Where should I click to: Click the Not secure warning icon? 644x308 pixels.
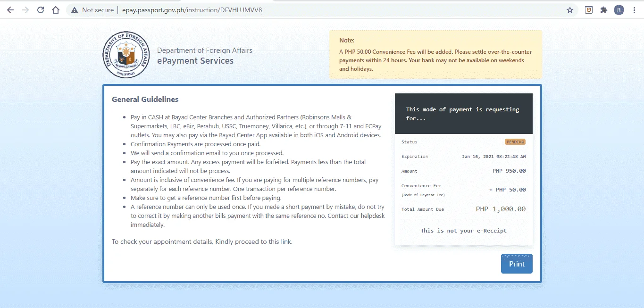click(x=75, y=10)
